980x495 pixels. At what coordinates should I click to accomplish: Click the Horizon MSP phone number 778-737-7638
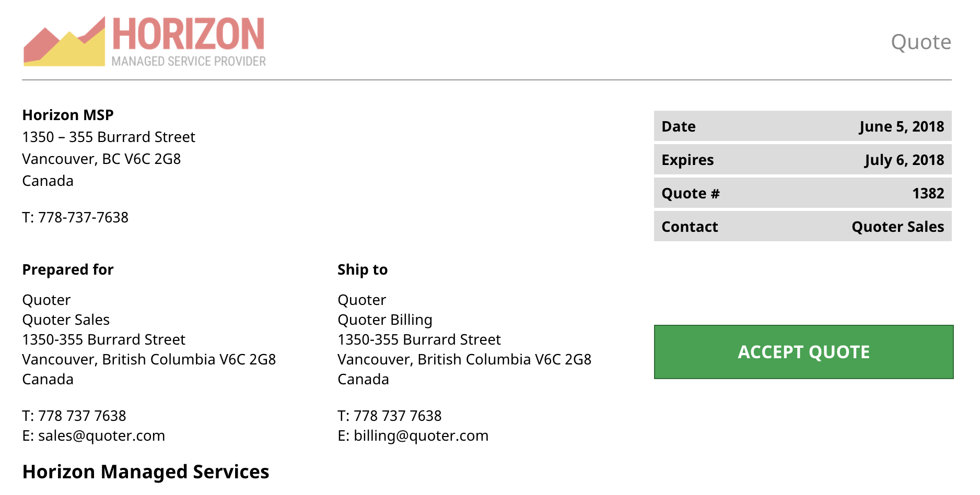point(83,217)
